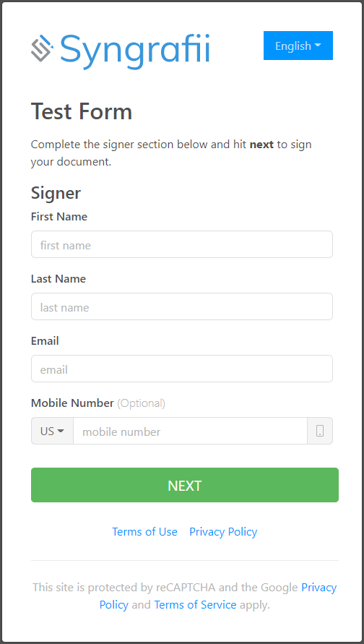
Task: Open the English language dropdown
Action: 298,46
